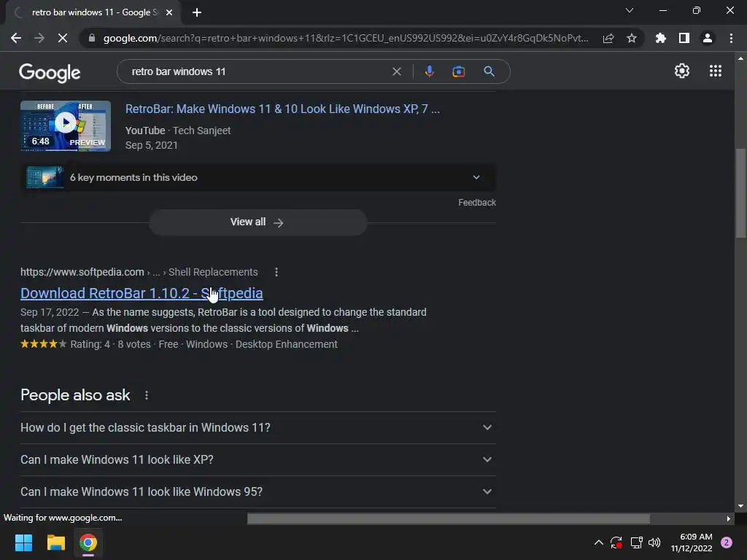Screen dimensions: 747x560
Task: Open the Google apps grid
Action: (x=716, y=71)
